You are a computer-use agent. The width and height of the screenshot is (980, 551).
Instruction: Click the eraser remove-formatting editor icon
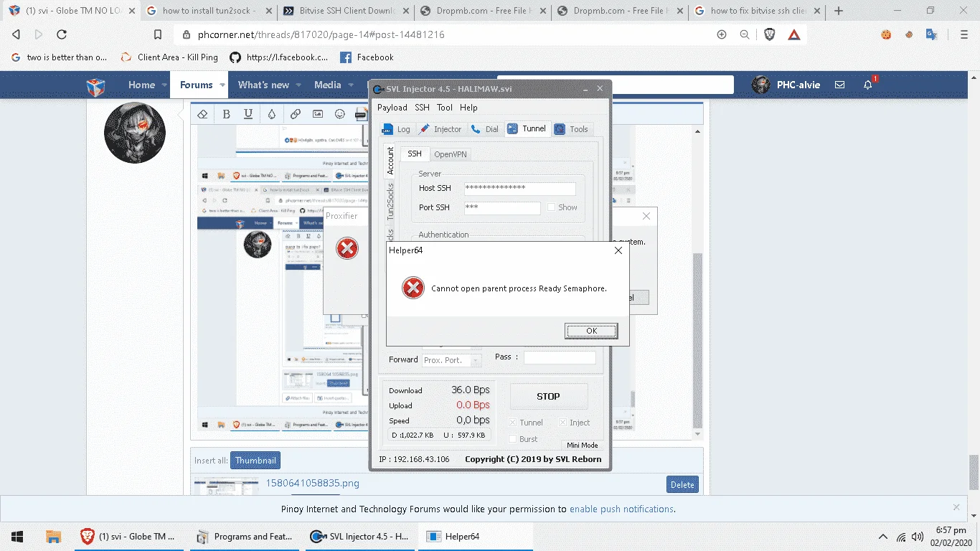202,114
